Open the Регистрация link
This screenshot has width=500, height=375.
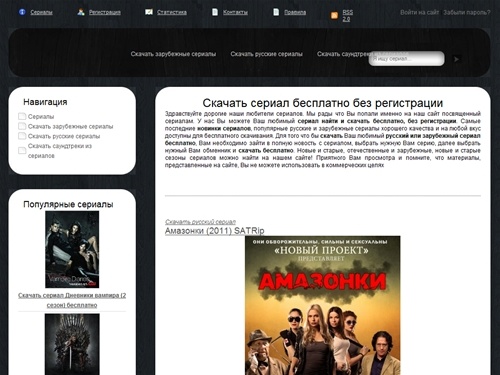tap(105, 12)
